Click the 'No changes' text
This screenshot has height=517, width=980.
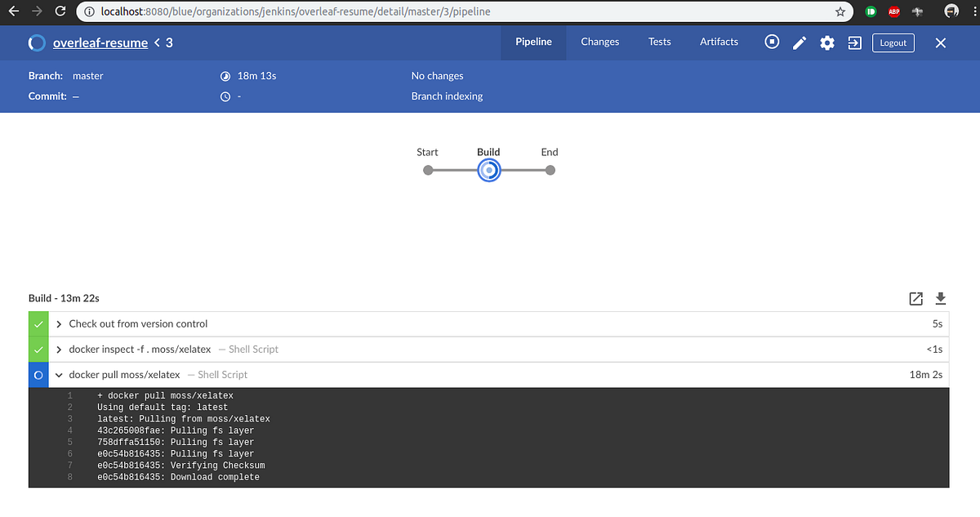coord(437,76)
